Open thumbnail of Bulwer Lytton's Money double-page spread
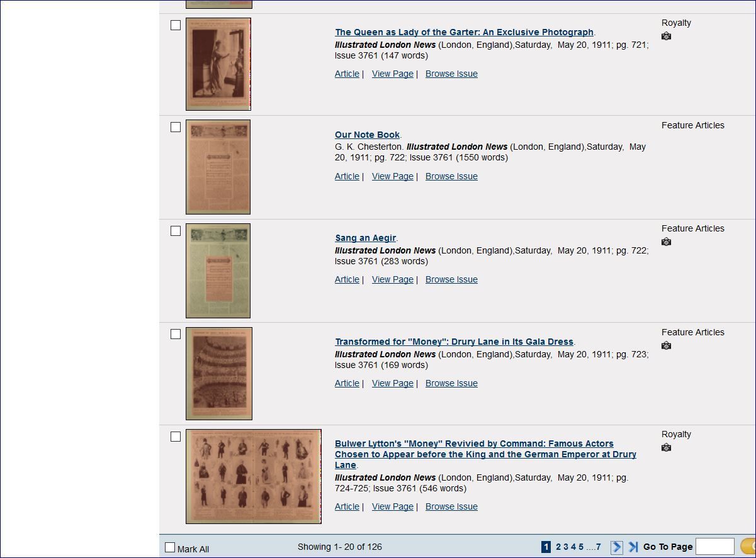Viewport: 756px width, 558px height. point(254,476)
